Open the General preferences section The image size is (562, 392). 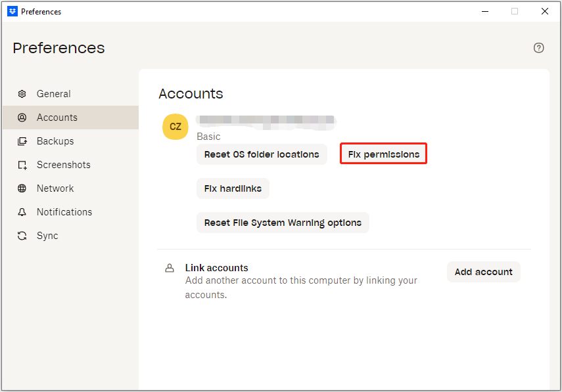click(x=53, y=93)
